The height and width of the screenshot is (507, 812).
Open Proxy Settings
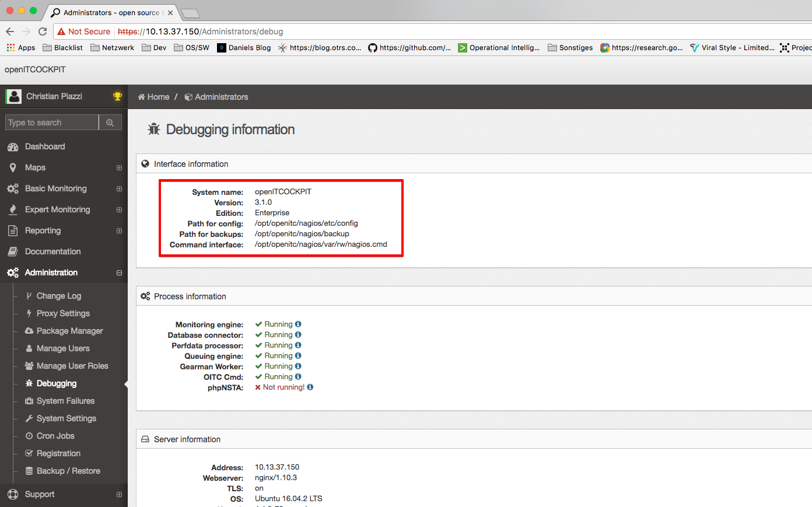(63, 313)
